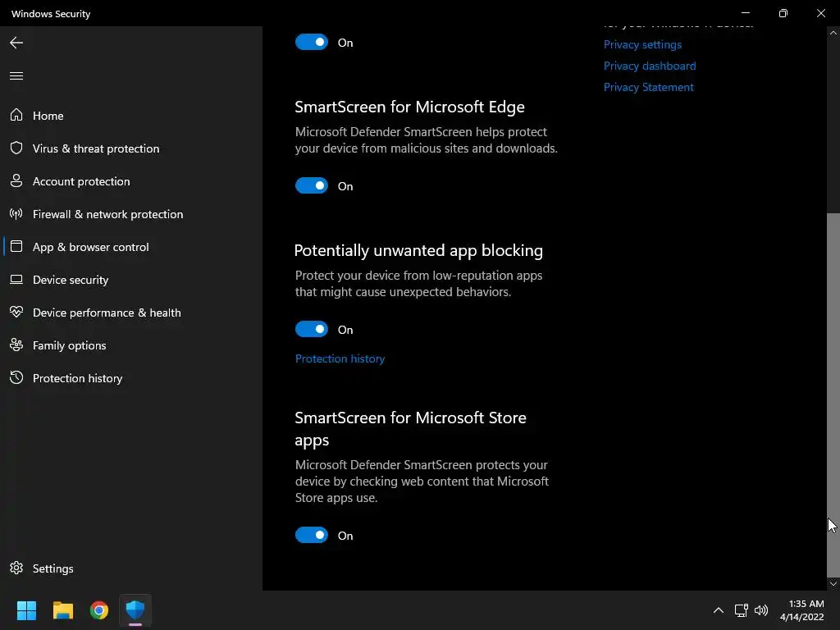840x630 pixels.
Task: Click the App & browser control window icon
Action: tap(16, 246)
